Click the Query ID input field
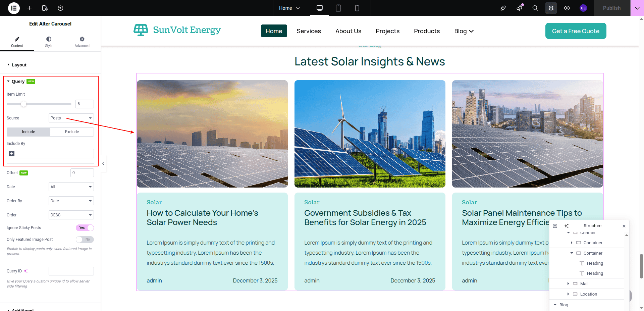Image resolution: width=644 pixels, height=311 pixels. (71, 271)
